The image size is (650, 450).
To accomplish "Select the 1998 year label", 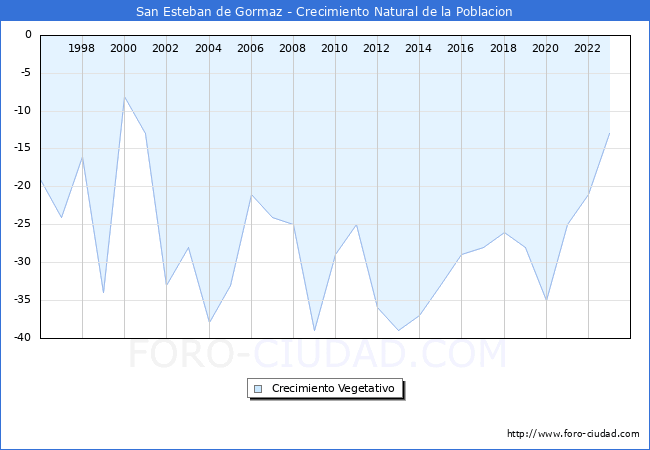I will 81,48.
